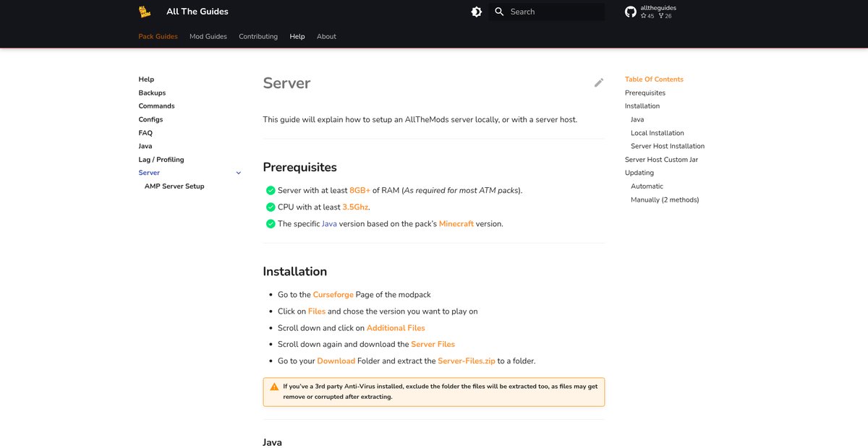Jump to Automatic updating section

647,186
